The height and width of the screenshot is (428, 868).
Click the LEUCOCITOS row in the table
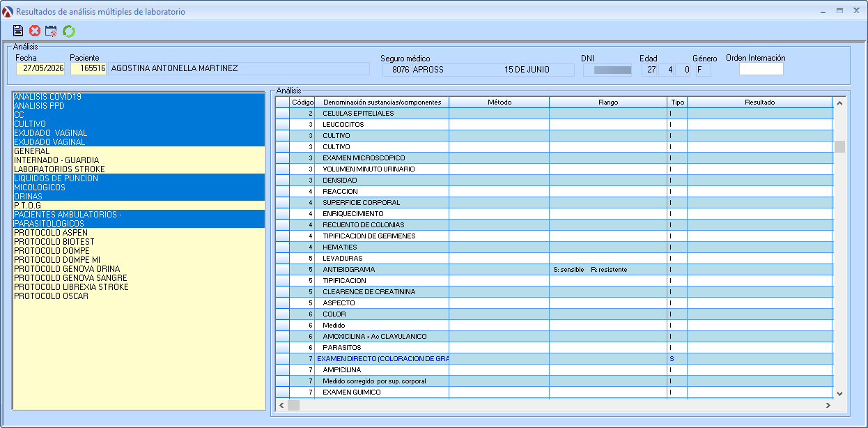[554, 125]
